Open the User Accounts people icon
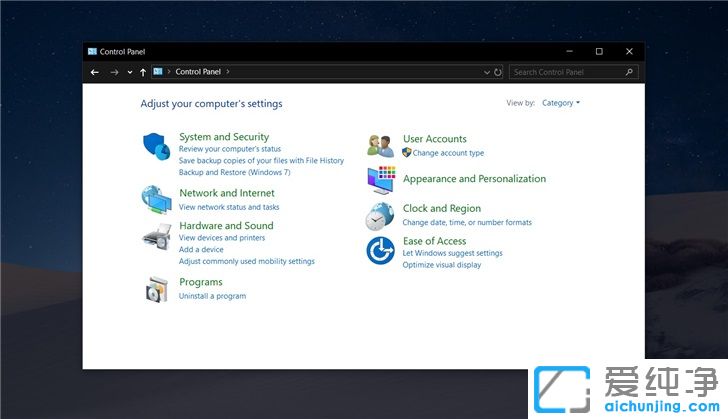 [x=381, y=146]
